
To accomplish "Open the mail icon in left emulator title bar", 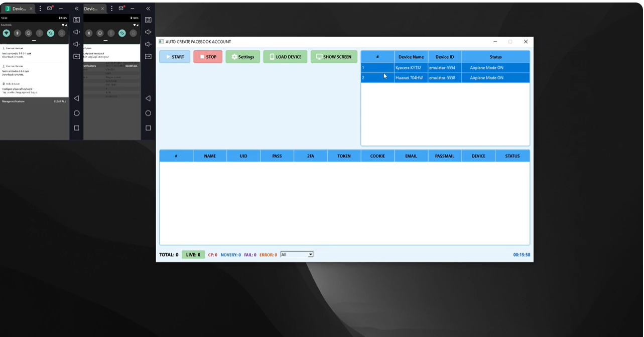I will (50, 9).
